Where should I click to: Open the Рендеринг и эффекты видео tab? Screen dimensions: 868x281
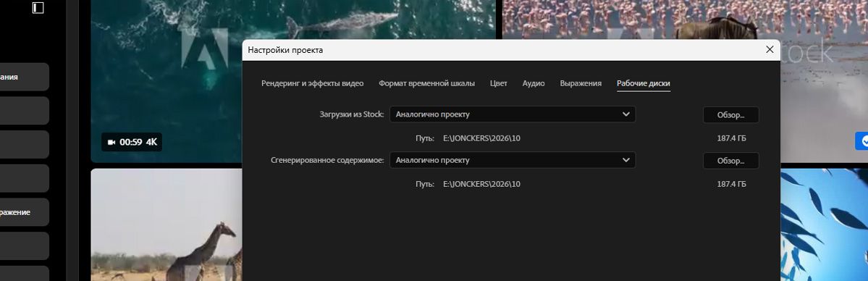click(312, 84)
